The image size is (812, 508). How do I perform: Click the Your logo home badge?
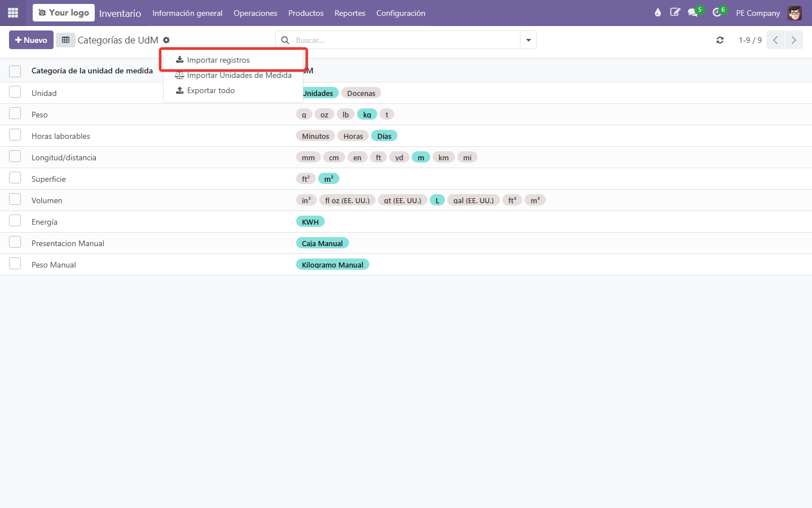(64, 12)
